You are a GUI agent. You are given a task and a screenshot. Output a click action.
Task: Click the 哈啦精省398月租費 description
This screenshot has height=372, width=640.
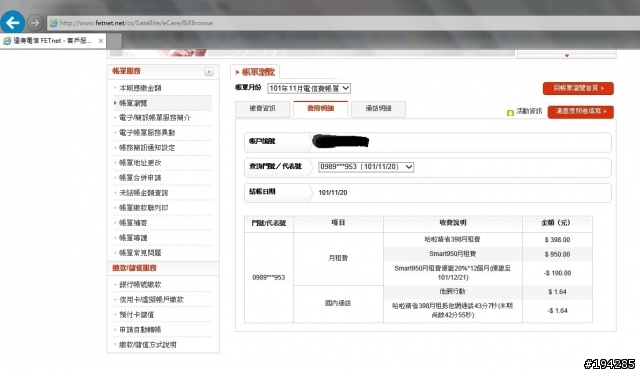pyautogui.click(x=453, y=239)
